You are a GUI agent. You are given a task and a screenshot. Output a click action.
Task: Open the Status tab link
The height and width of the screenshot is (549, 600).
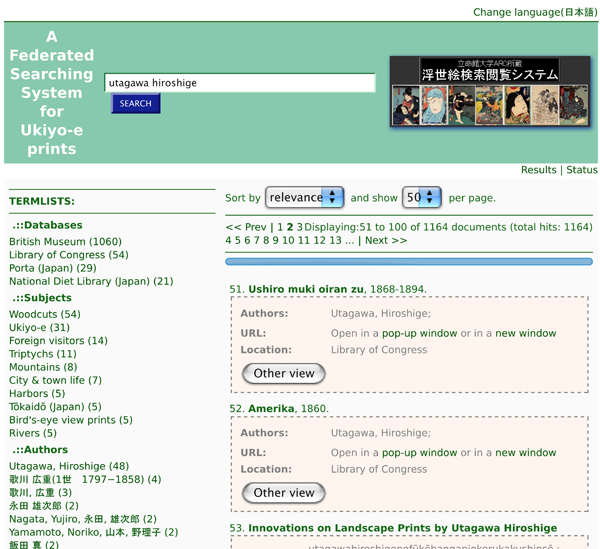(581, 170)
